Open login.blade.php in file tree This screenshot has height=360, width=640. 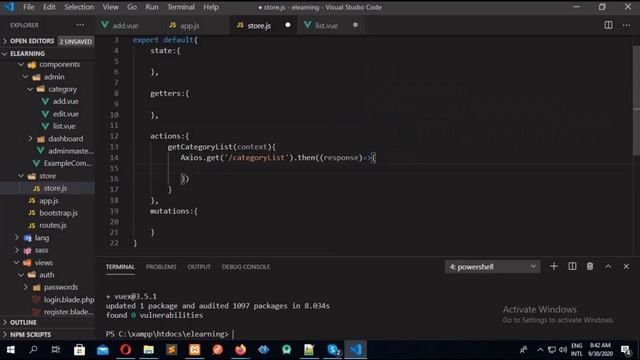pos(69,299)
